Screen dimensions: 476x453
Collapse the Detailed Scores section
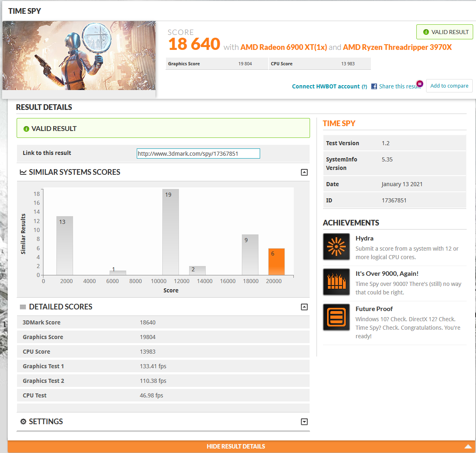coord(304,307)
